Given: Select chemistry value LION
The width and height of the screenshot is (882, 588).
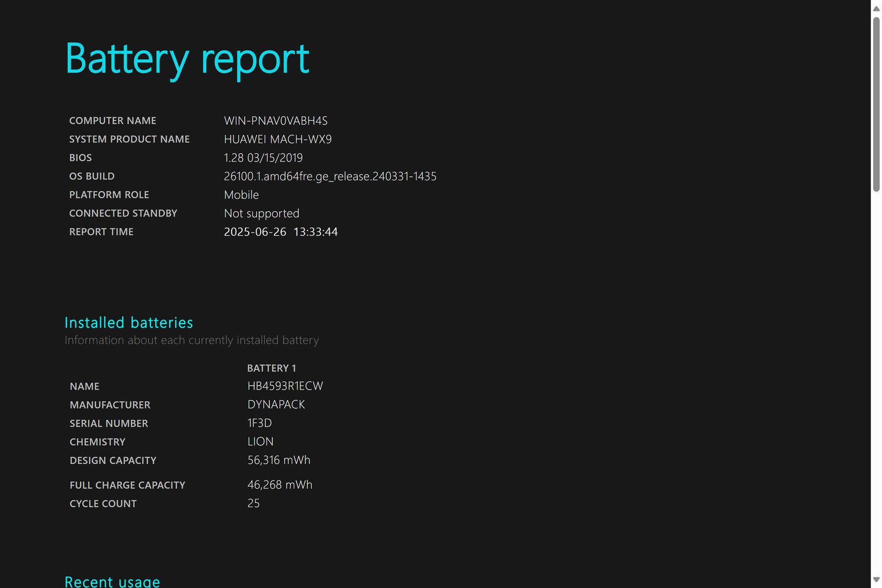Looking at the screenshot, I should click(x=260, y=442).
